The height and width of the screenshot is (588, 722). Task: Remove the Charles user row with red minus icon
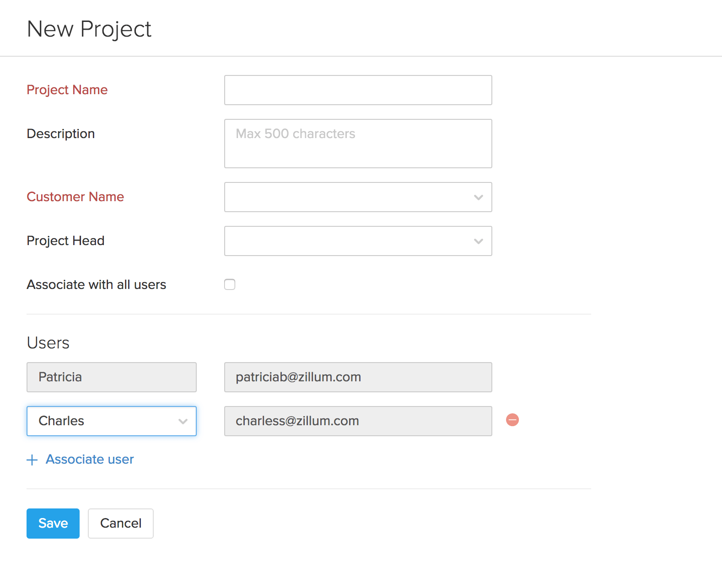tap(512, 420)
